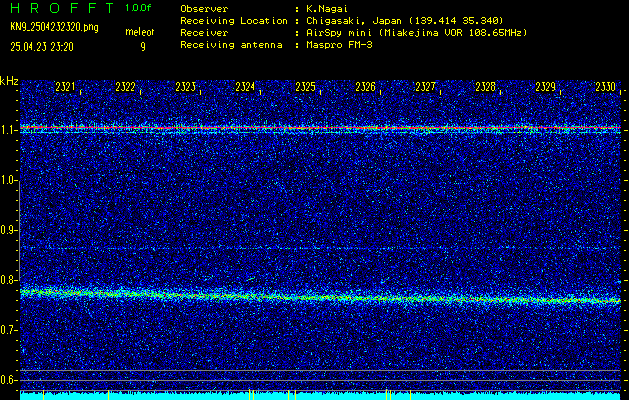Click the kHz axis unit label
The image size is (629, 400).
pos(9,81)
